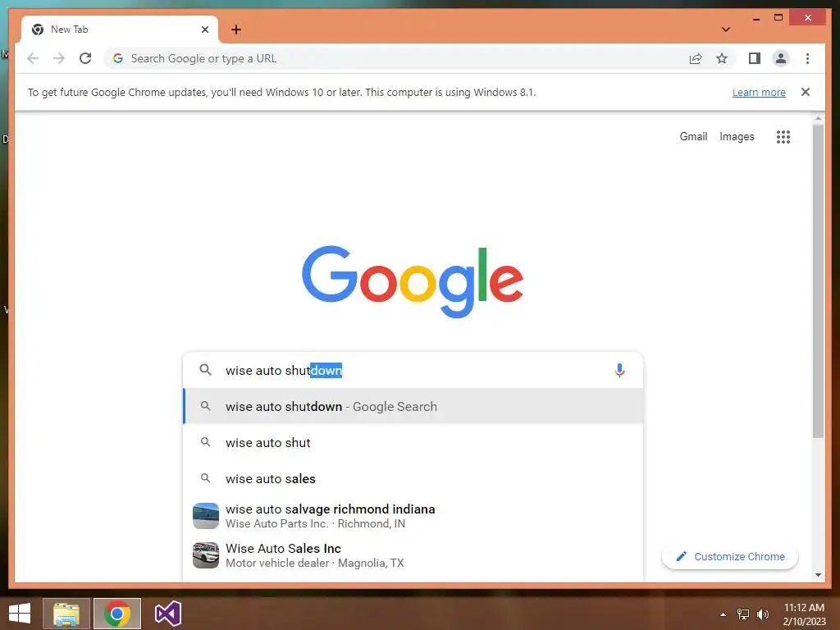Click in the Google search input field
This screenshot has height=630, width=840.
[x=413, y=370]
